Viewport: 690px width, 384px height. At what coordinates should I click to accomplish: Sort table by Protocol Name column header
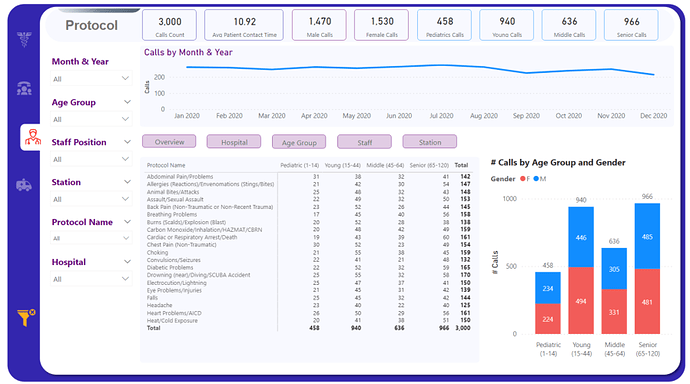166,165
